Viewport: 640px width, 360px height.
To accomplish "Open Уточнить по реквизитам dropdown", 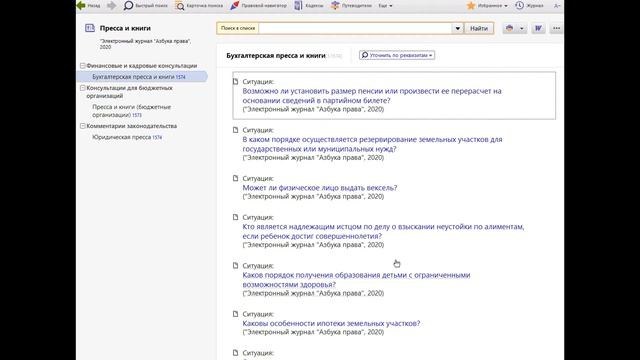I will (397, 55).
